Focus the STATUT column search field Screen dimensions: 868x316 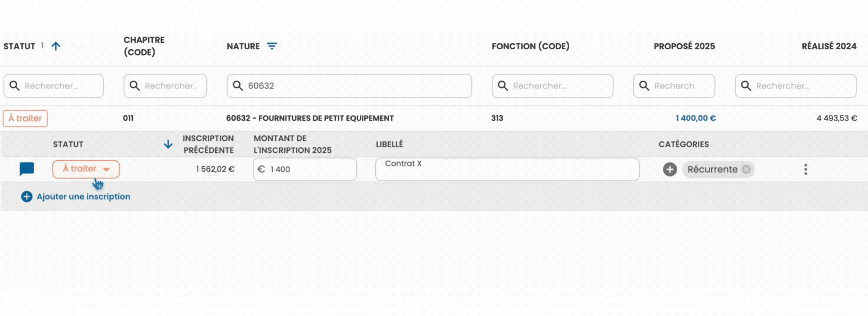pyautogui.click(x=54, y=86)
